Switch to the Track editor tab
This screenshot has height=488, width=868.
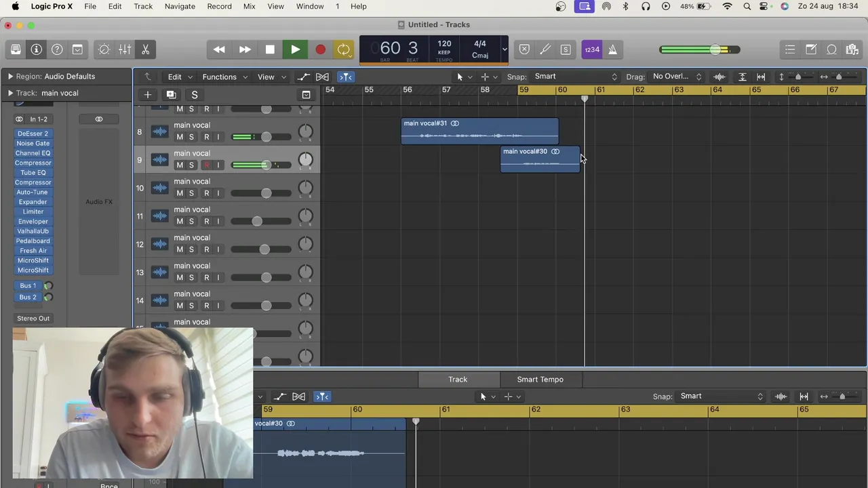pos(458,380)
